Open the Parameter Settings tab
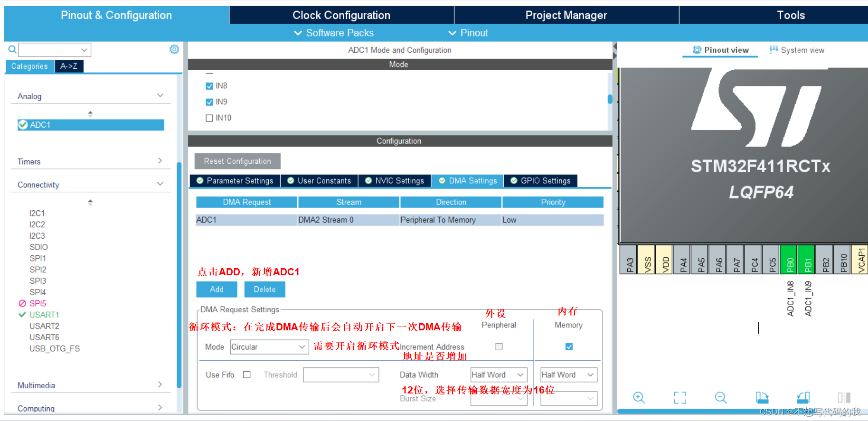The height and width of the screenshot is (421, 868). pos(235,181)
